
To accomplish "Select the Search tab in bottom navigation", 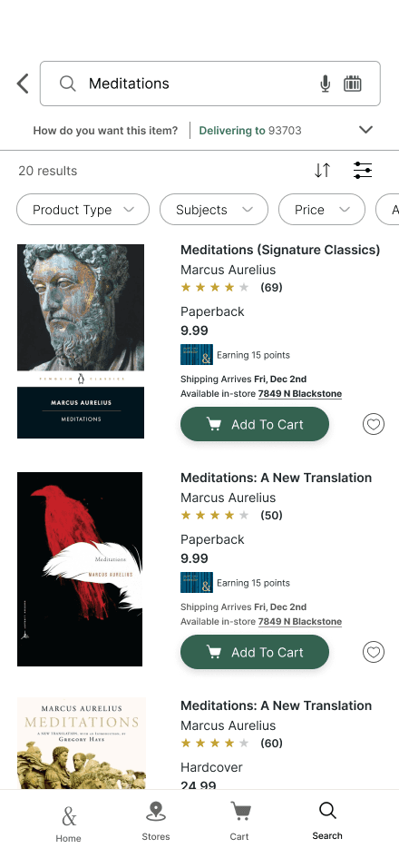I will (x=327, y=821).
